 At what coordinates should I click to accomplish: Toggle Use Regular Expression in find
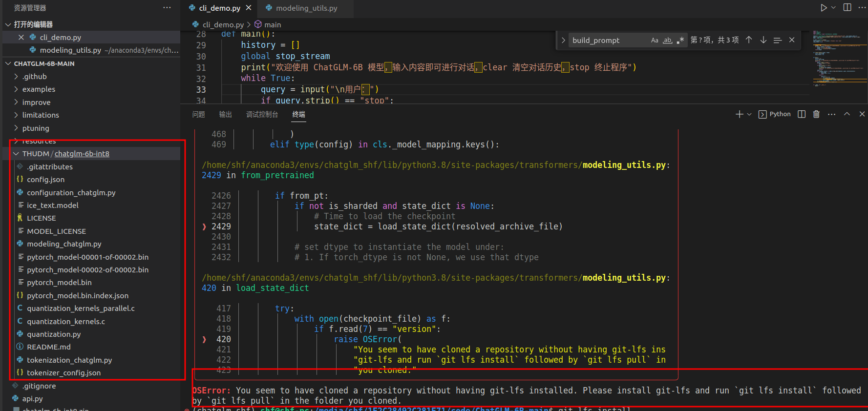[x=680, y=40]
